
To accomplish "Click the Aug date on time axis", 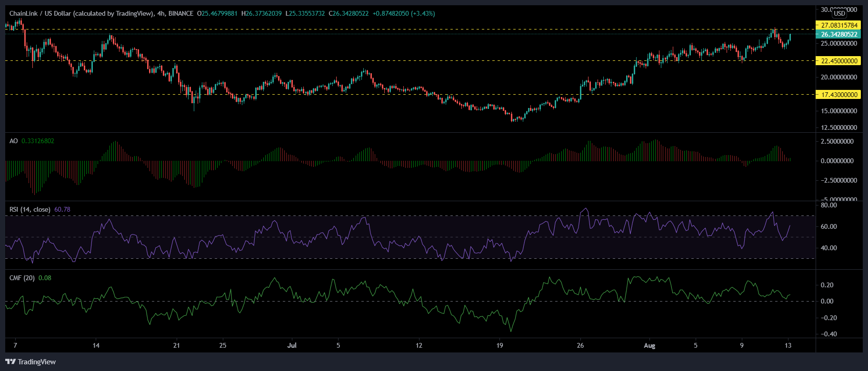I will click(649, 345).
